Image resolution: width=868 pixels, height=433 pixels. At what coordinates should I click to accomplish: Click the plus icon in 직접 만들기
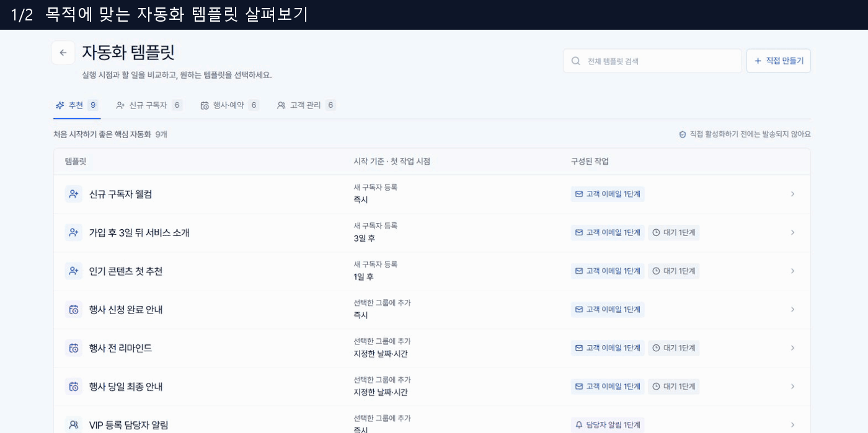758,61
